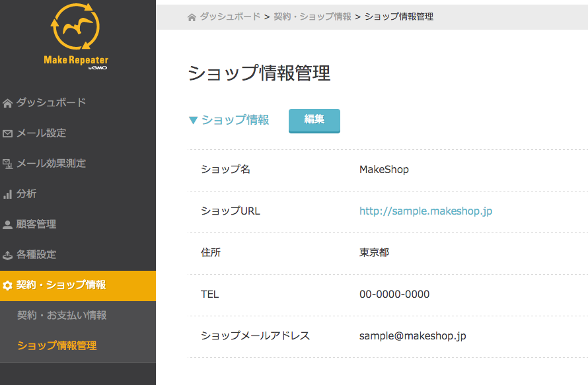Screen dimensions: 588x385
Task: Click the sample@makeshop.jp email address
Action: click(x=412, y=335)
